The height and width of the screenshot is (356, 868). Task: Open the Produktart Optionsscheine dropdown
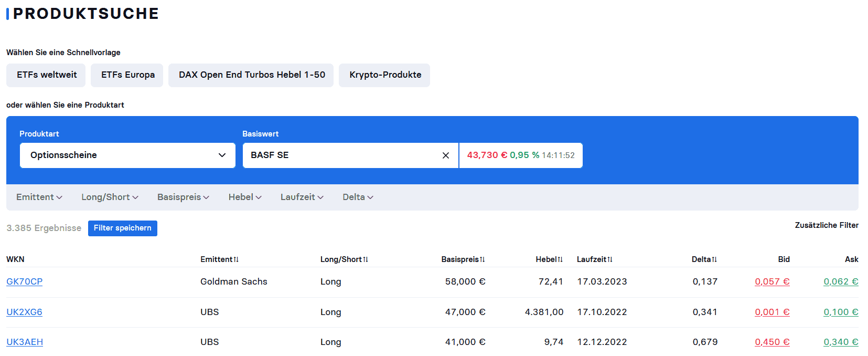pos(127,155)
